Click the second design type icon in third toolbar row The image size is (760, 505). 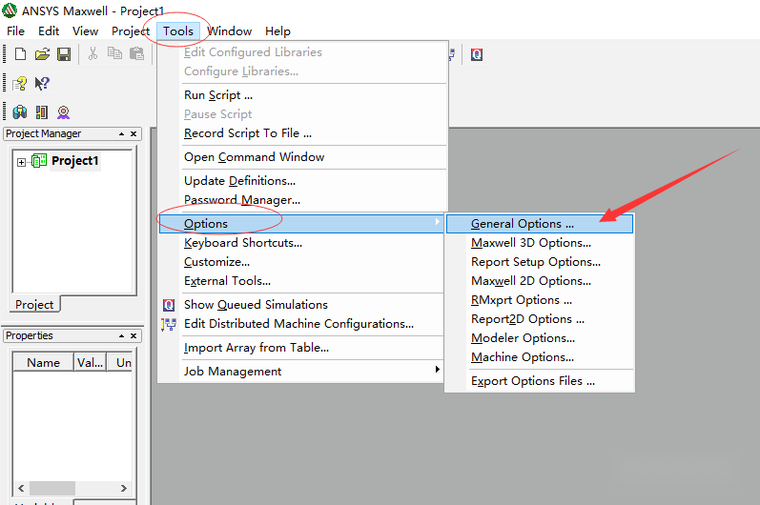42,112
